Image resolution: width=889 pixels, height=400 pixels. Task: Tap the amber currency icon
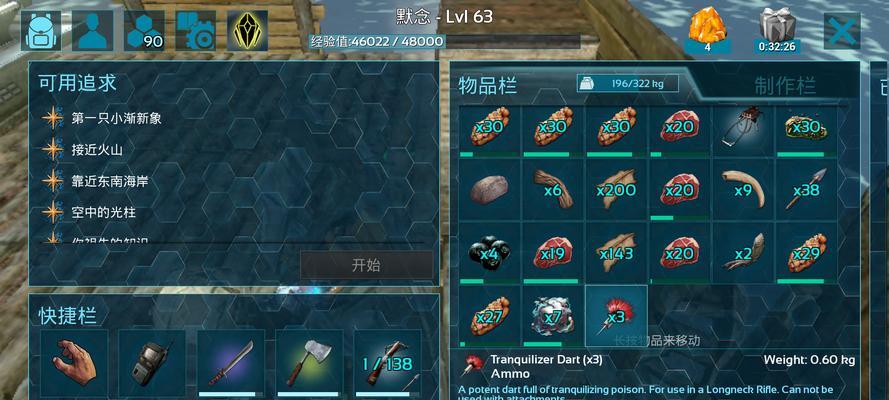pos(707,30)
